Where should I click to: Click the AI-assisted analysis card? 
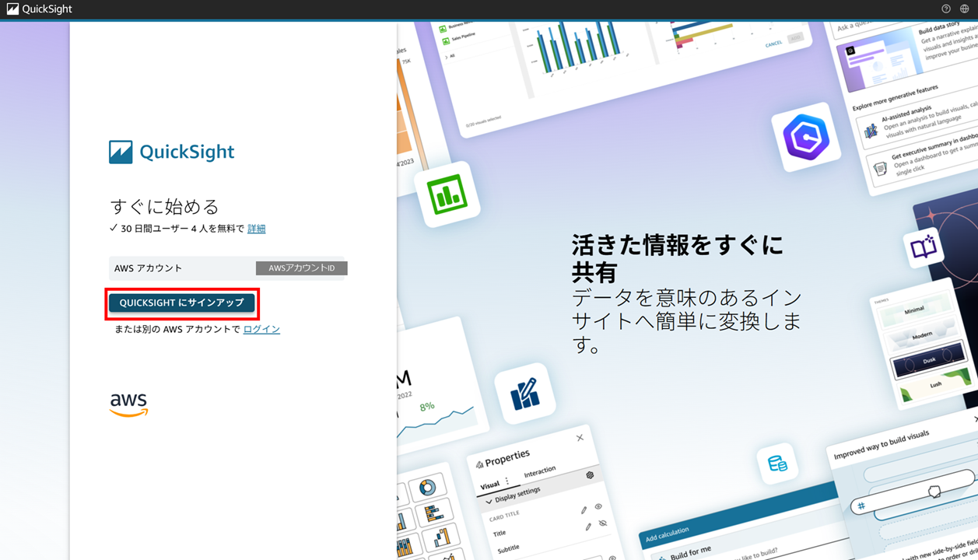coord(917,122)
